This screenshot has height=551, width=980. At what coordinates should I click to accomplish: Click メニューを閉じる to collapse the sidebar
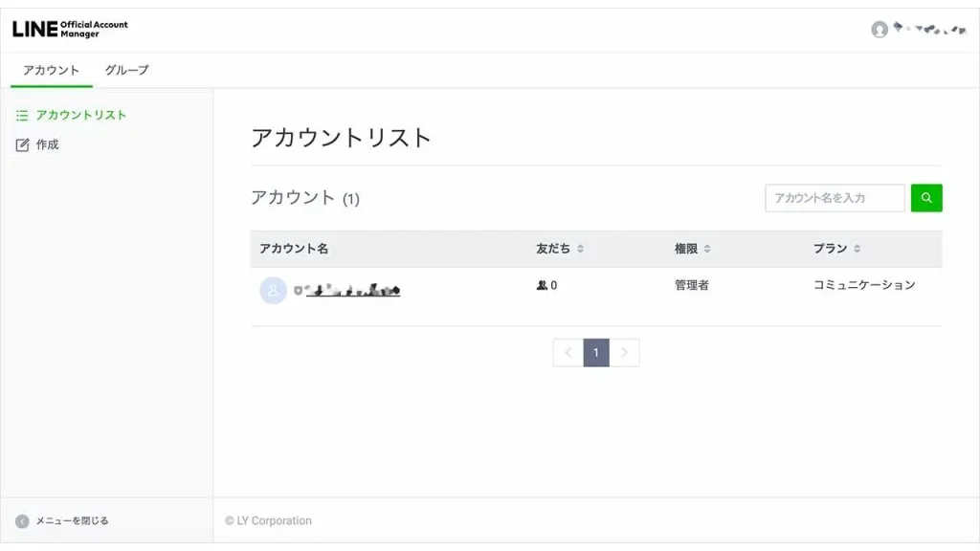pyautogui.click(x=72, y=521)
